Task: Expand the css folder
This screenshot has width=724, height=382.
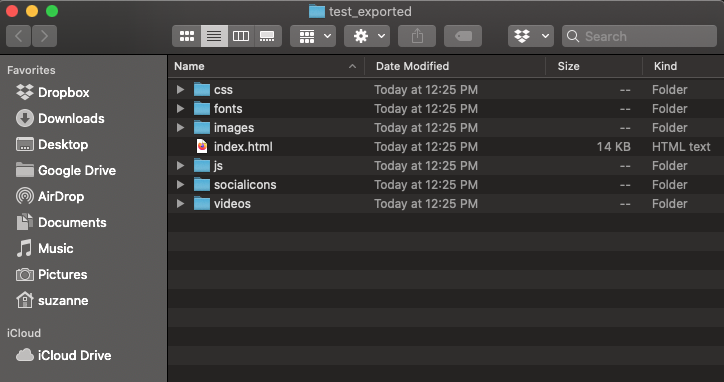Action: (x=180, y=90)
